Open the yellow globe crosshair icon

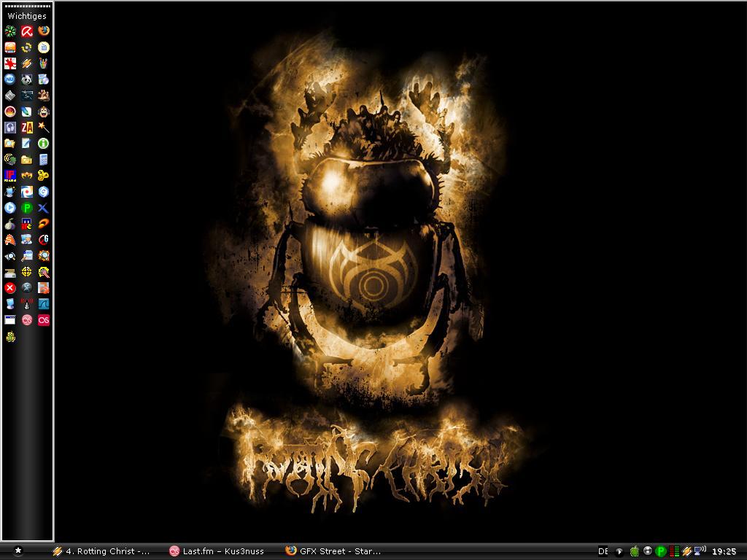pos(27,273)
